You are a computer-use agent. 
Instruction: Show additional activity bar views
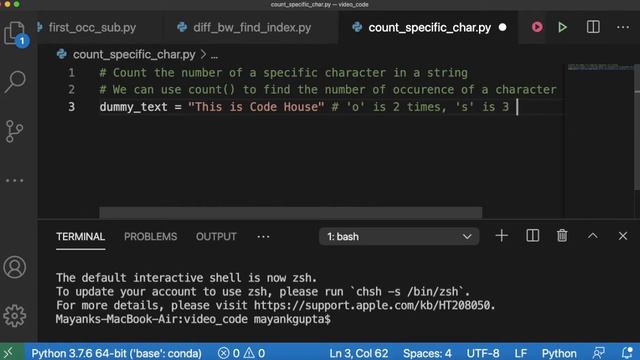coord(15,180)
